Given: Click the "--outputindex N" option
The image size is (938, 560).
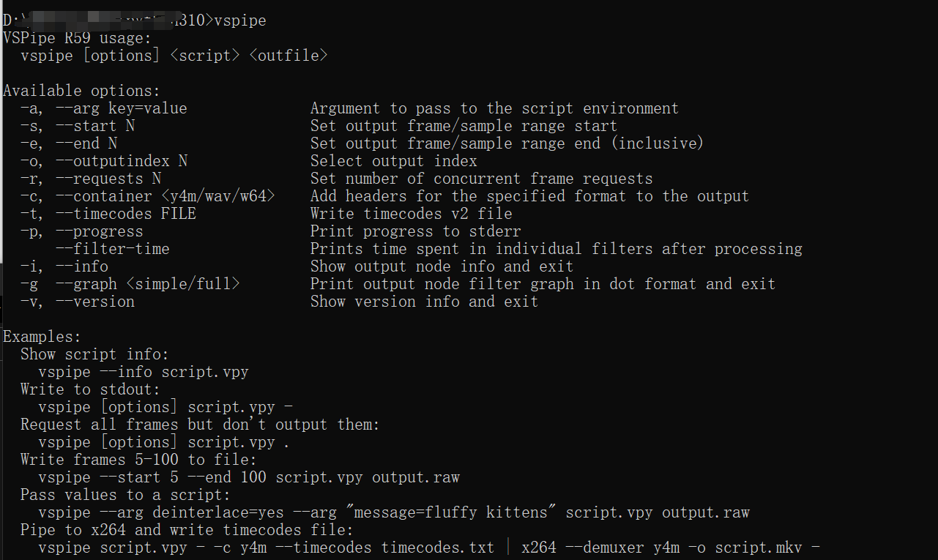Looking at the screenshot, I should click(x=121, y=161).
